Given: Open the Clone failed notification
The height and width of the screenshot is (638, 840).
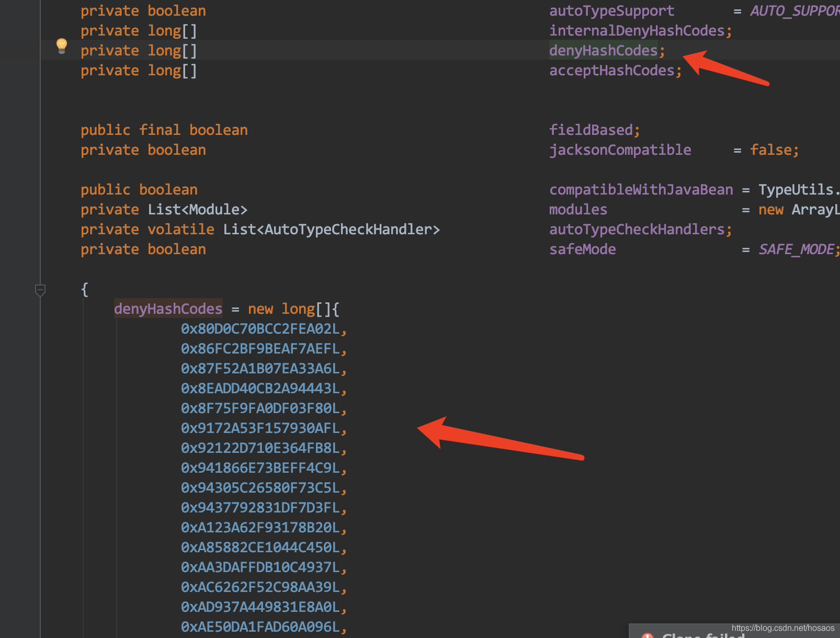Looking at the screenshot, I should 703,635.
